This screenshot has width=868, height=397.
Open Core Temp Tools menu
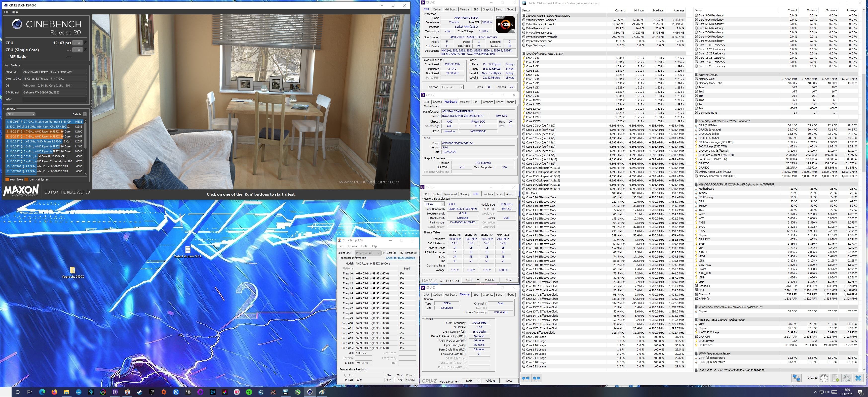(364, 246)
